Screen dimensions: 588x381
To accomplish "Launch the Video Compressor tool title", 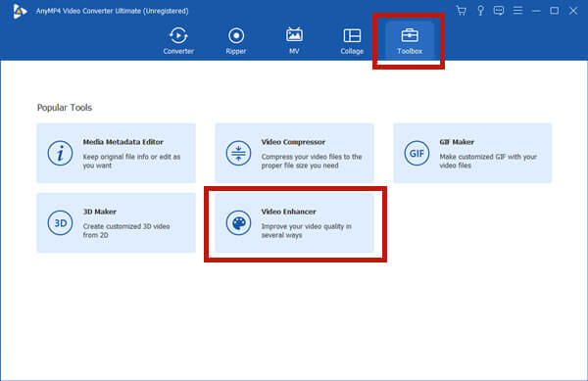I will point(293,142).
